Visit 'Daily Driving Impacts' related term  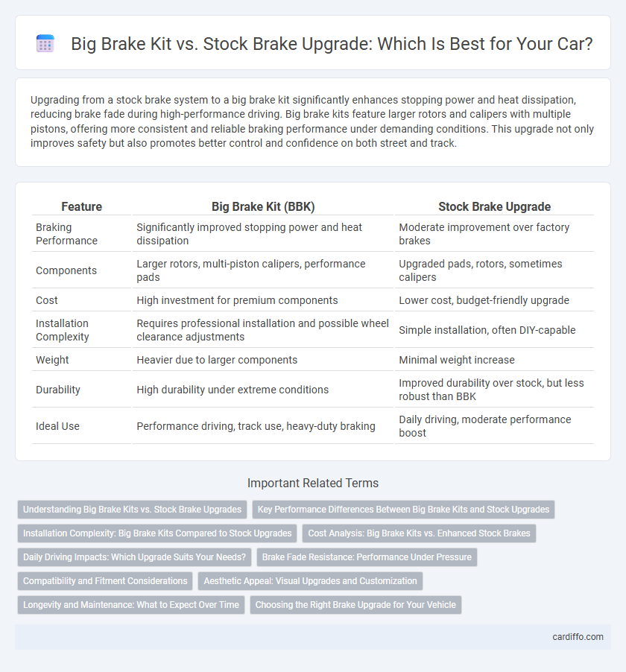coord(134,557)
